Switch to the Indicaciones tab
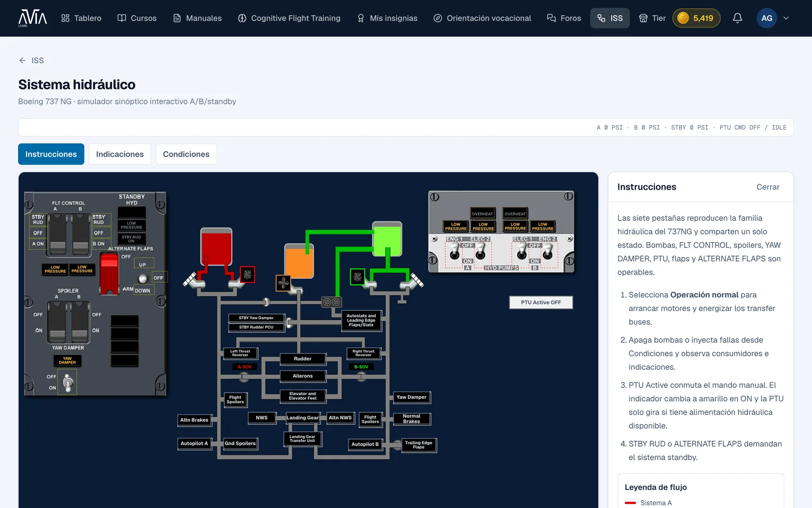The height and width of the screenshot is (508, 812). coord(120,154)
